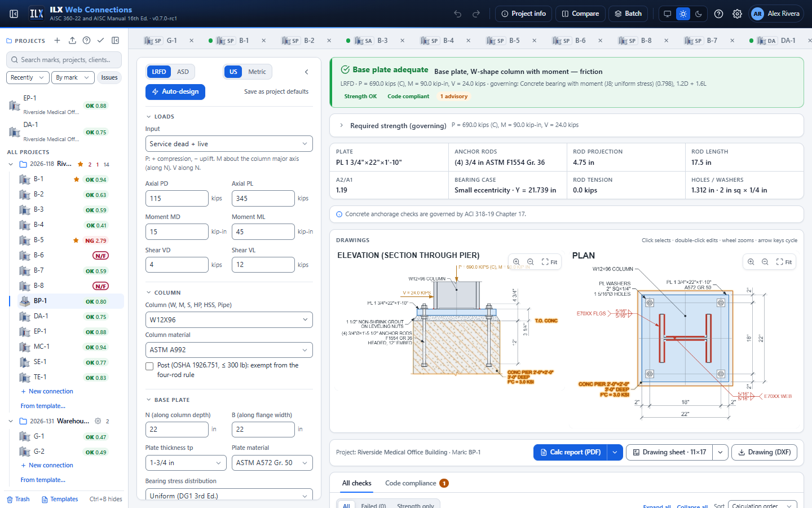Switch to light theme (sun icon)
Viewport: 812px width, 508px height.
click(x=683, y=14)
